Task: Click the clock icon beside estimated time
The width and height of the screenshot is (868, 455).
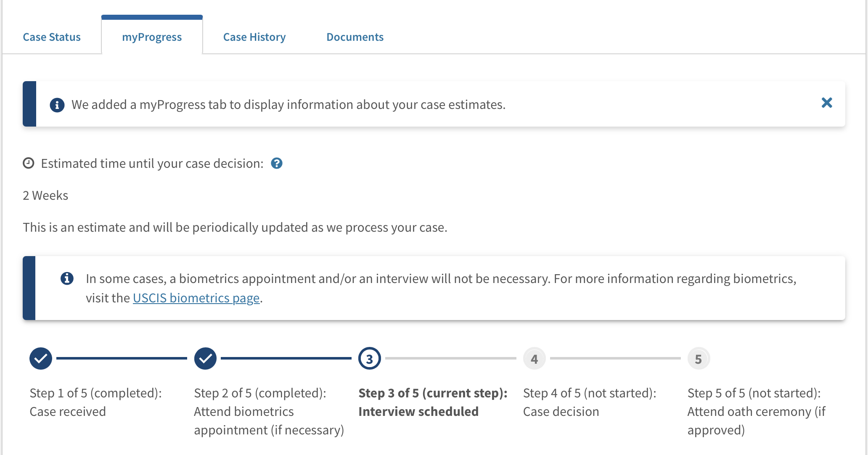Action: tap(28, 163)
